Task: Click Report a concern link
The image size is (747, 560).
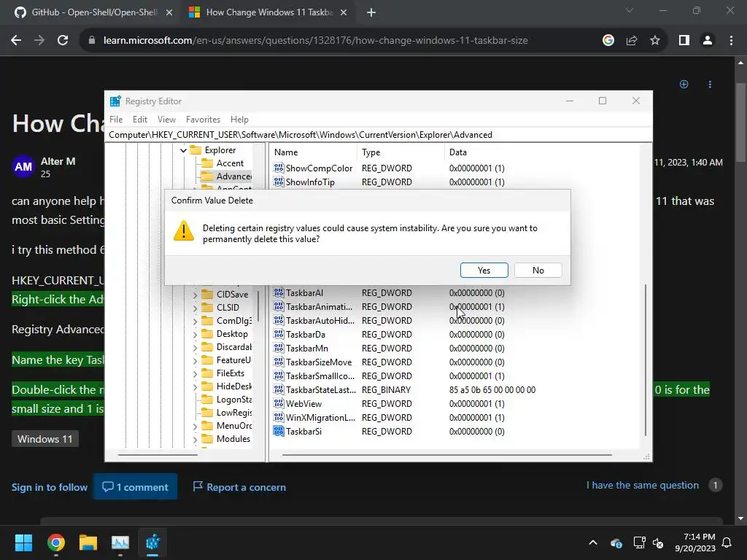Action: pos(239,487)
